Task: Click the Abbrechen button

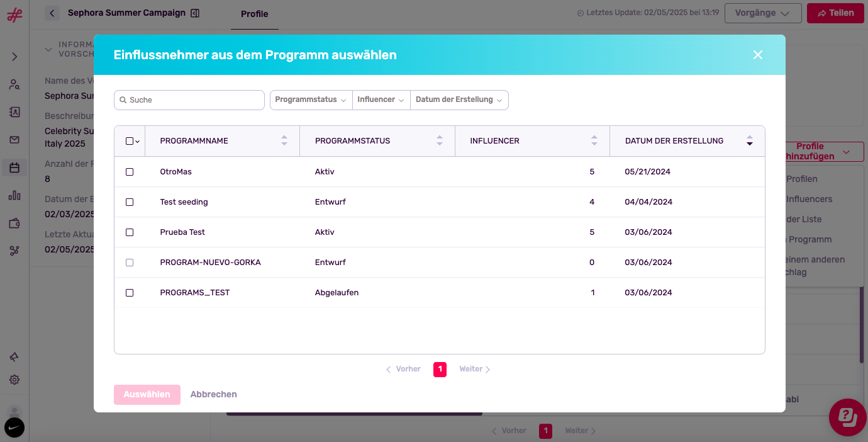Action: (214, 395)
